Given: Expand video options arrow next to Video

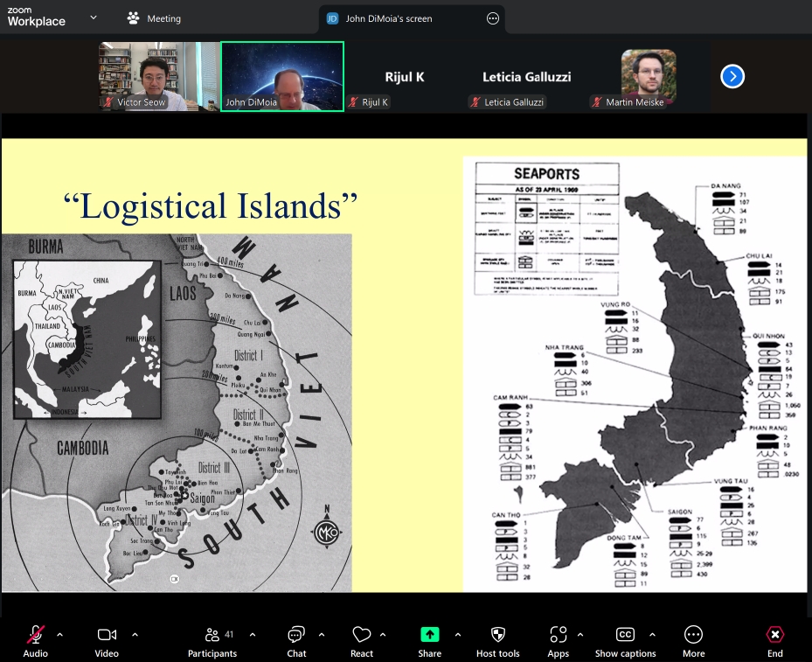Looking at the screenshot, I should click(x=135, y=634).
